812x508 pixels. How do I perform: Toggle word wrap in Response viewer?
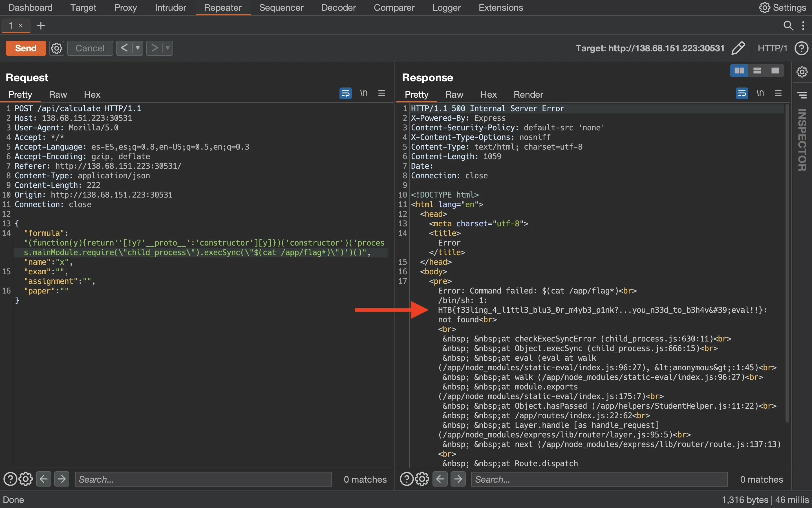(x=742, y=93)
